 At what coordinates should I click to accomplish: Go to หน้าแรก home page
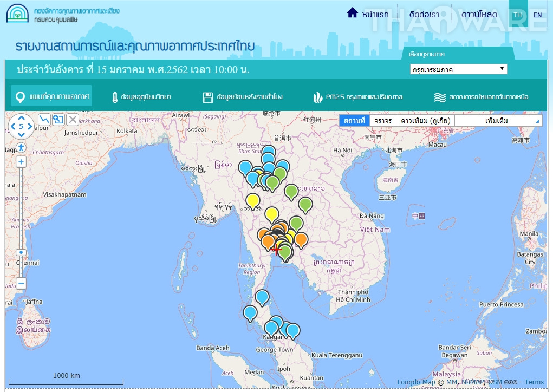375,15
